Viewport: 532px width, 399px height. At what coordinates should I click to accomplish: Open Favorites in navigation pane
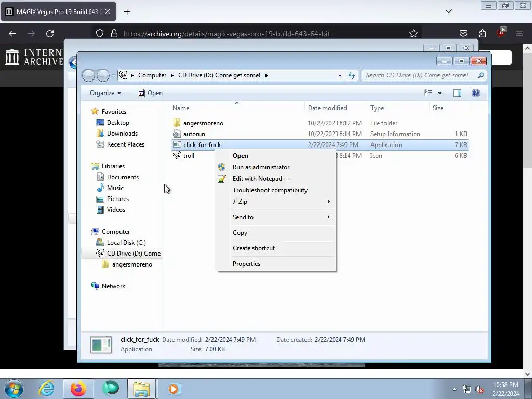pos(114,112)
